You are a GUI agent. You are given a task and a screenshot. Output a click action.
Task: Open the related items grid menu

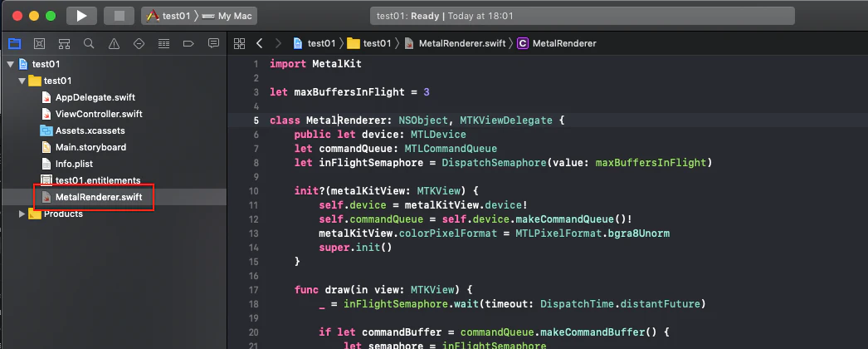pos(239,43)
